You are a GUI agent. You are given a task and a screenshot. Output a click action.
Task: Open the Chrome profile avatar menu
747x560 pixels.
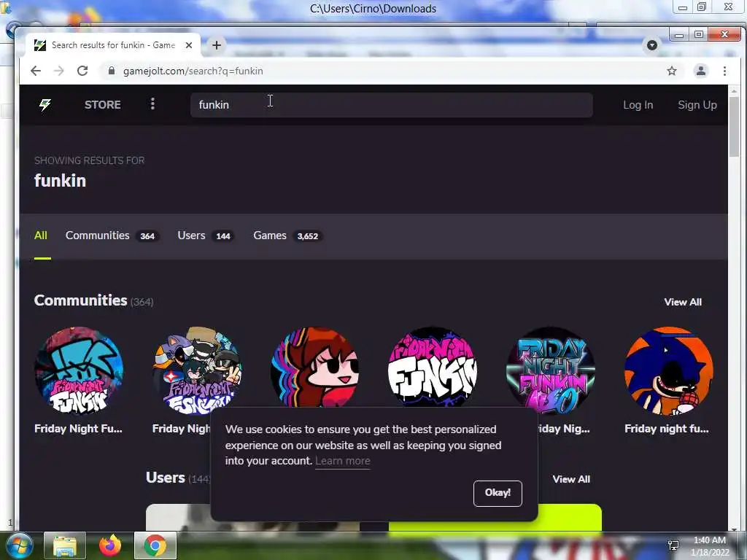(701, 71)
